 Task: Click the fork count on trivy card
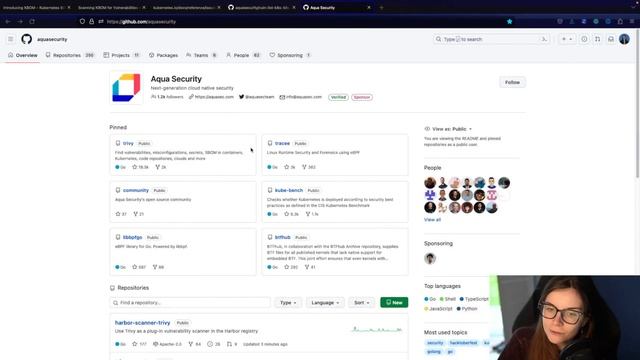coord(160,167)
